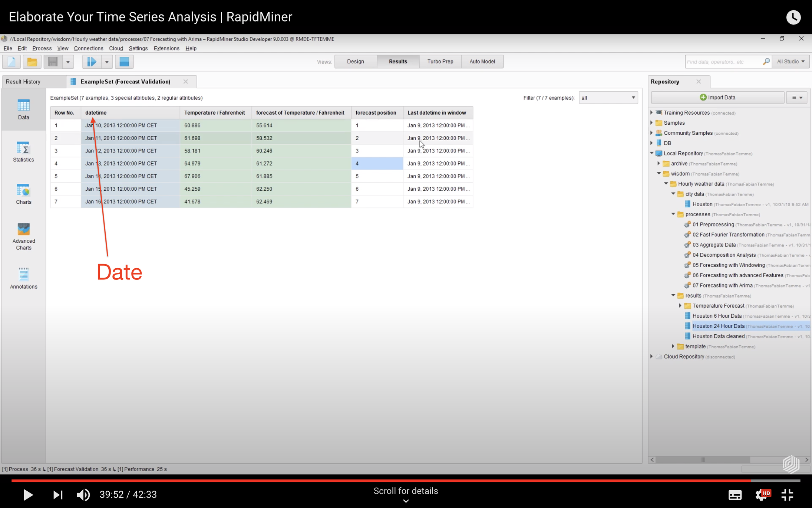Open the All Studio search scope dropdown
The height and width of the screenshot is (508, 812).
click(791, 62)
